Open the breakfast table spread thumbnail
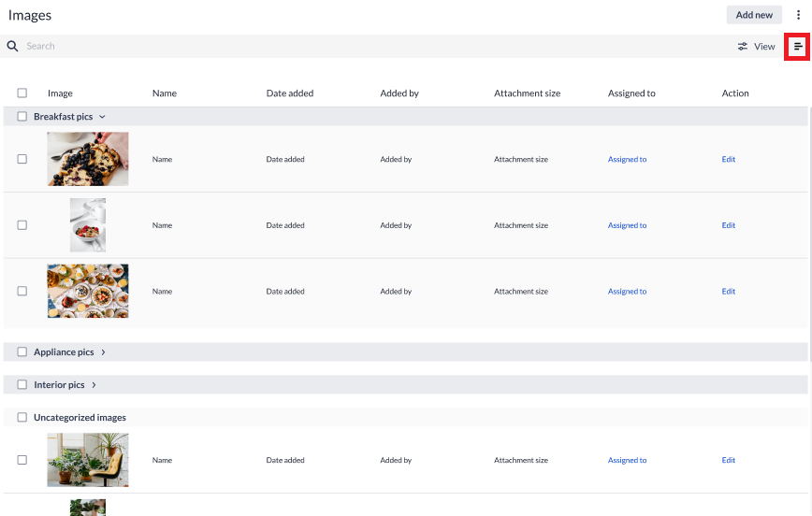 [x=88, y=291]
